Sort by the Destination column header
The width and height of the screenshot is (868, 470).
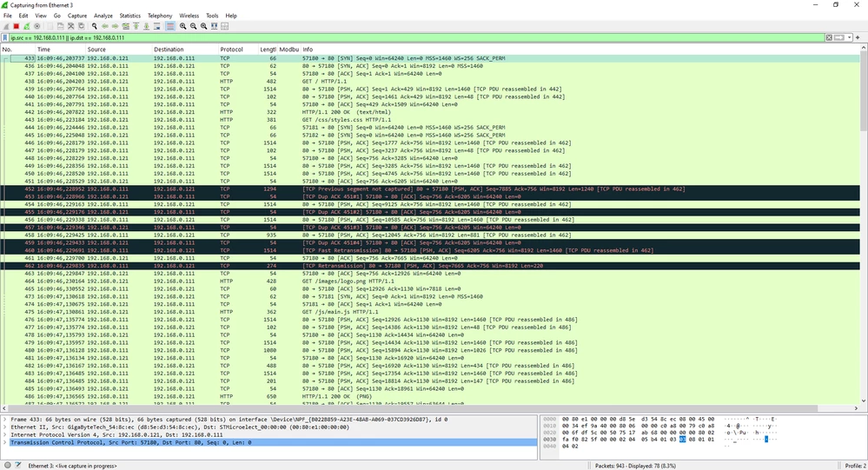coord(185,50)
